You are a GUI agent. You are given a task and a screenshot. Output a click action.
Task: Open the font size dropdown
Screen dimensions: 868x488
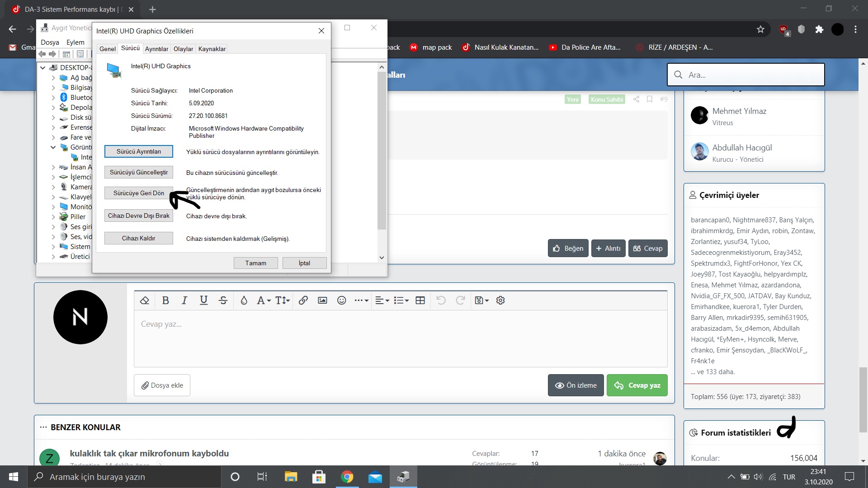(283, 300)
